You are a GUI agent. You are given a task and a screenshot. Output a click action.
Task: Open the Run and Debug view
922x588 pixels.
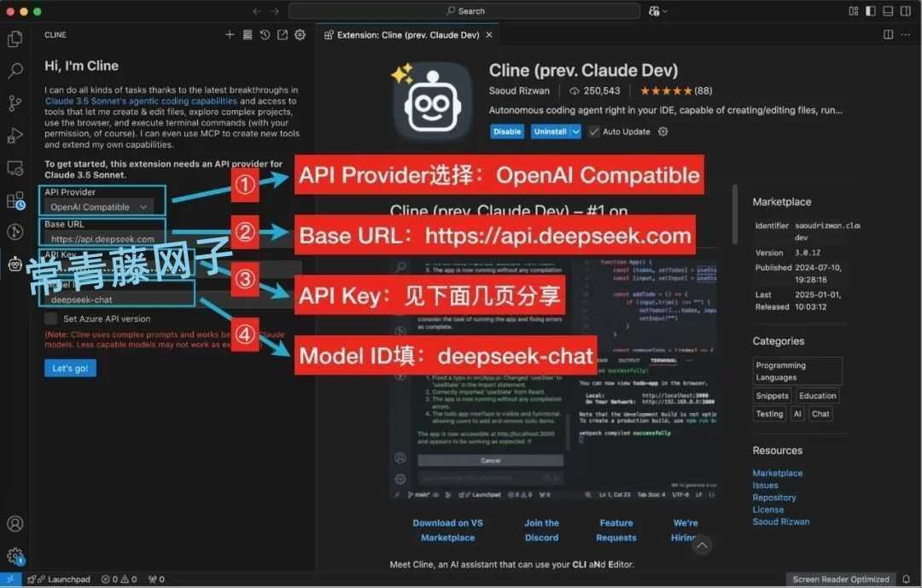[x=15, y=135]
